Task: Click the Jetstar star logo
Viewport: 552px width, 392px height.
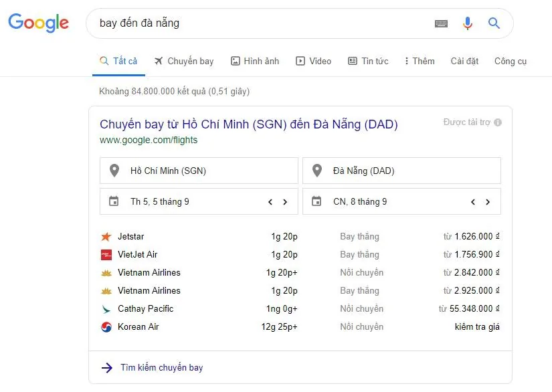Action: [x=106, y=236]
